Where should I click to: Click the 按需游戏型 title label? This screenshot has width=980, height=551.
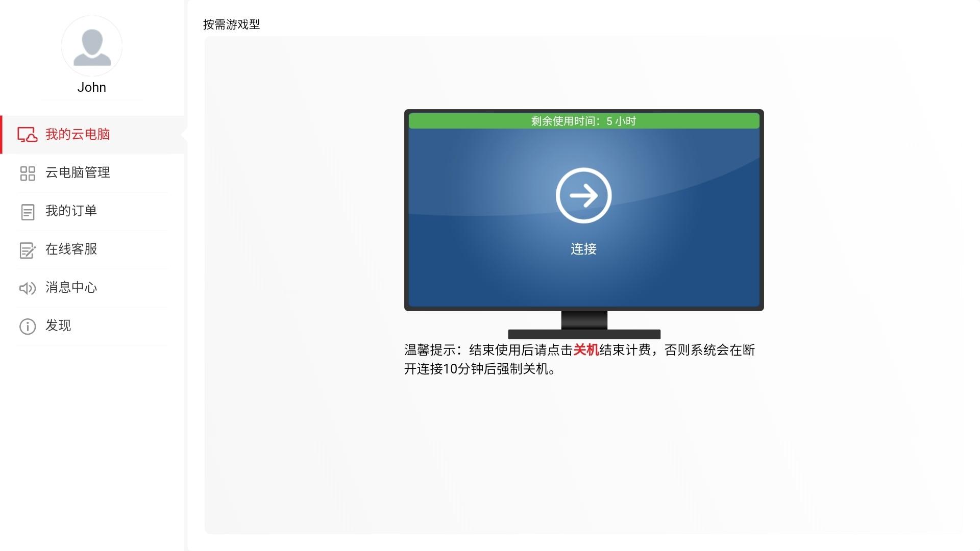231,24
